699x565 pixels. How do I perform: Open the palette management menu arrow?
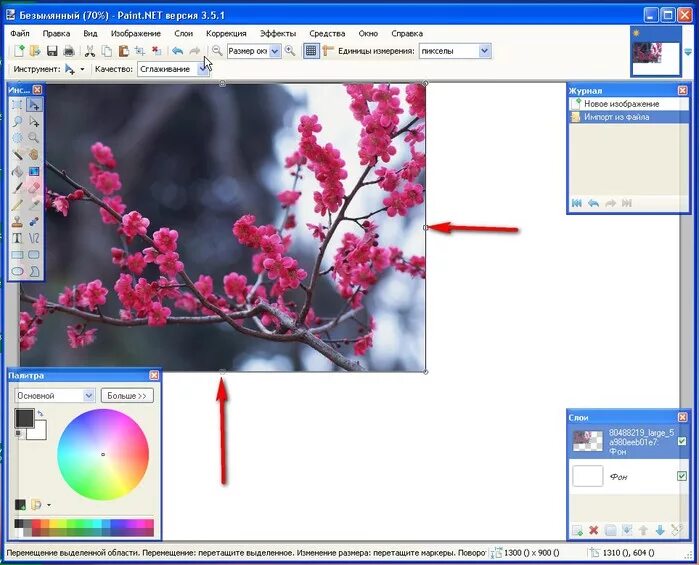(49, 505)
